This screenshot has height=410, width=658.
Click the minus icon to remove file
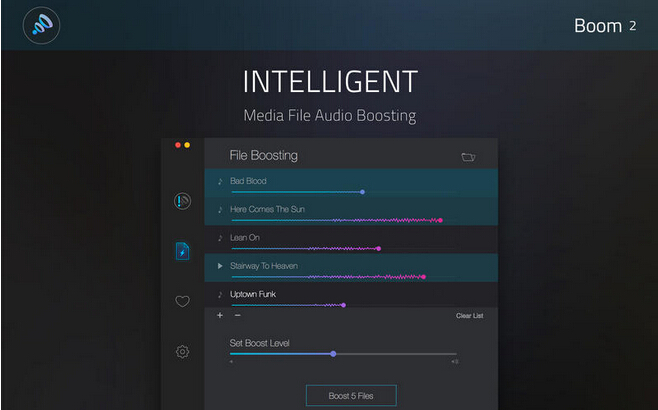(237, 315)
